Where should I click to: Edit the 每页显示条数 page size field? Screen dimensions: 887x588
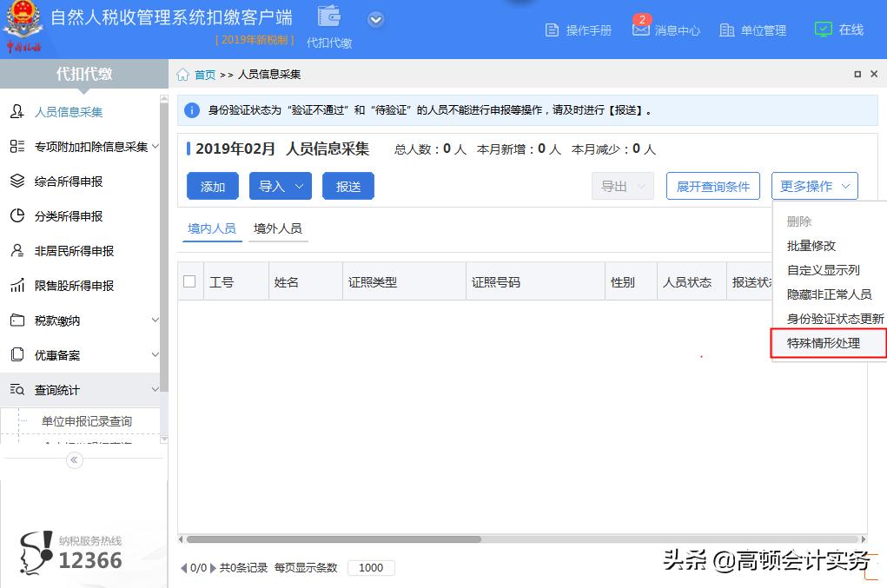pos(371,568)
